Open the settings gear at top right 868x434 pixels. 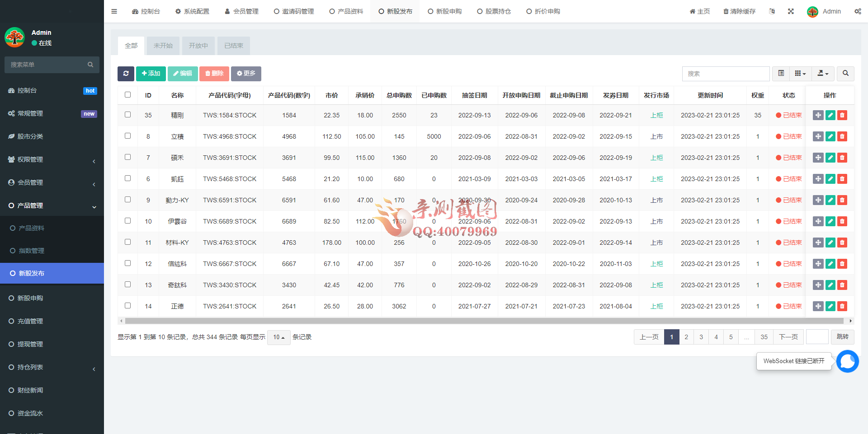click(x=858, y=11)
